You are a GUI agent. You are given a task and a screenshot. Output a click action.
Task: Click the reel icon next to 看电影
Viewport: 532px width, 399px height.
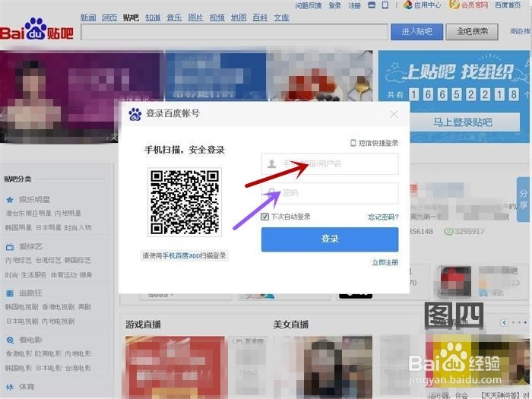[x=10, y=340]
